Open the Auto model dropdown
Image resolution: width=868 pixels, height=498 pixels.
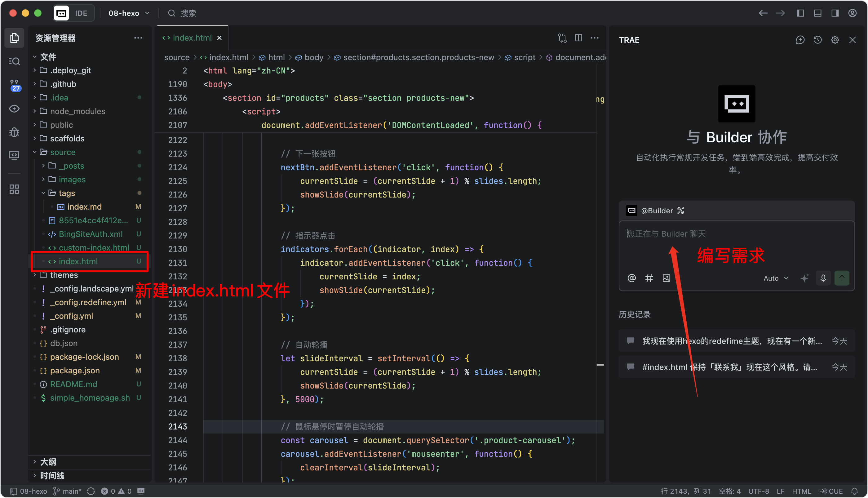click(x=775, y=278)
